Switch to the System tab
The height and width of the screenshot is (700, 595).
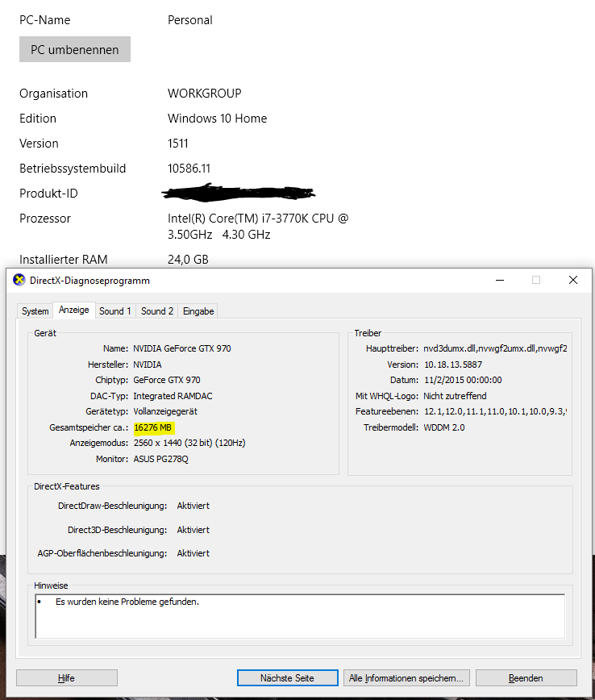point(35,311)
